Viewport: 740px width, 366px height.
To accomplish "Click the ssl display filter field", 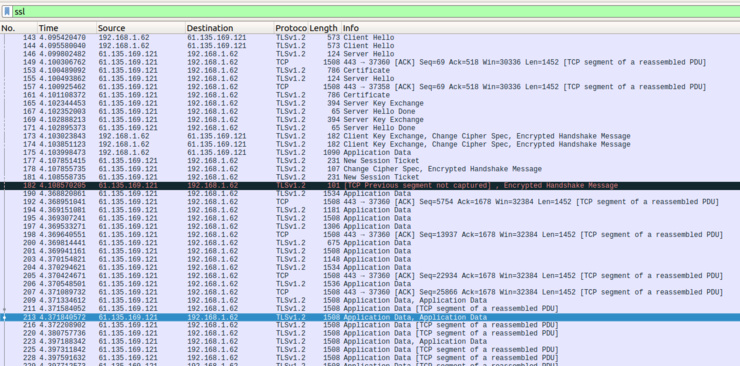I will (376, 12).
